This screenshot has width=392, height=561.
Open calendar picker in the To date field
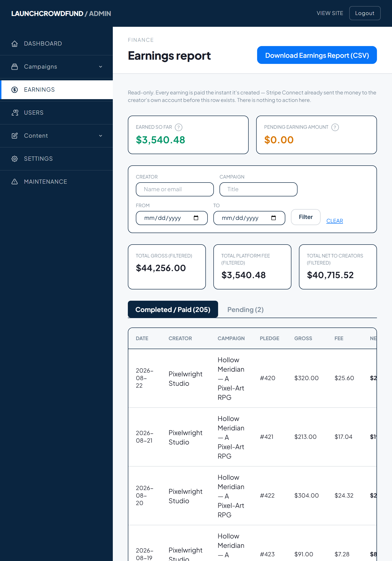pos(274,218)
